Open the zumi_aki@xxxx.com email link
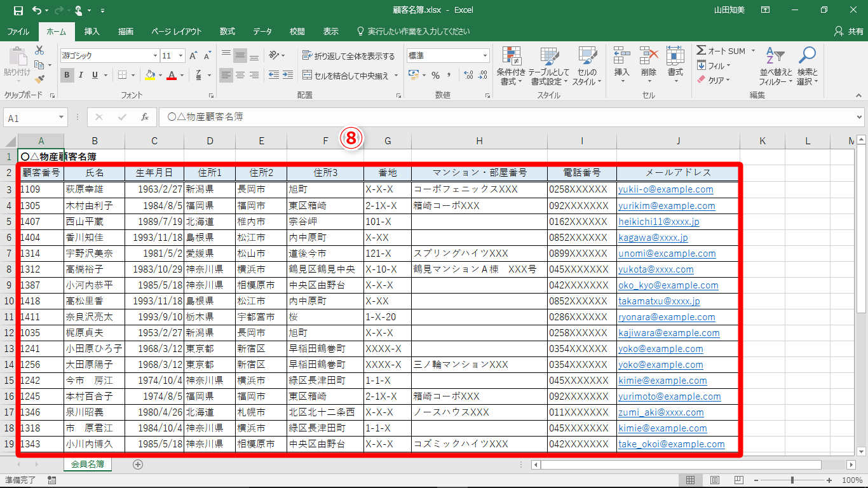The height and width of the screenshot is (488, 868). click(x=661, y=412)
